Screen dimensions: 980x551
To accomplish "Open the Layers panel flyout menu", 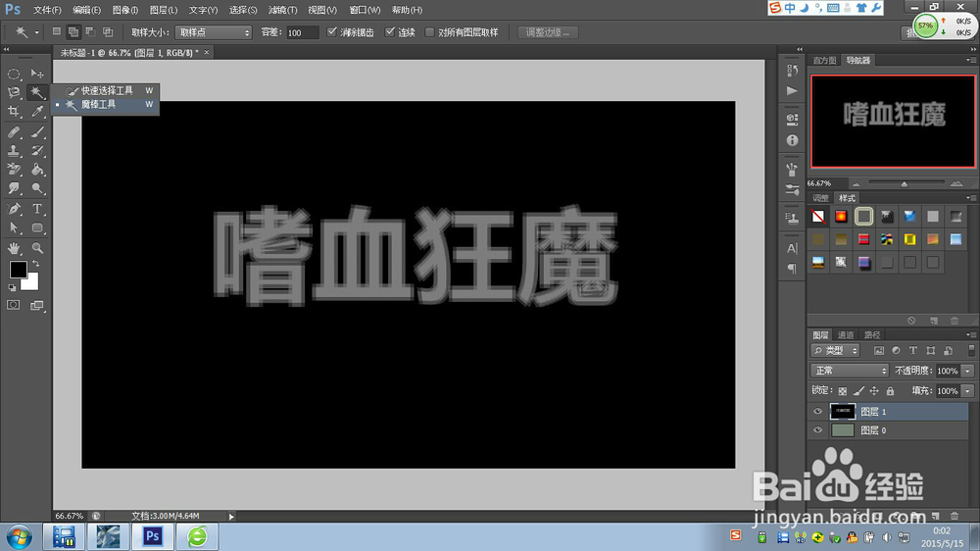I will (x=970, y=335).
